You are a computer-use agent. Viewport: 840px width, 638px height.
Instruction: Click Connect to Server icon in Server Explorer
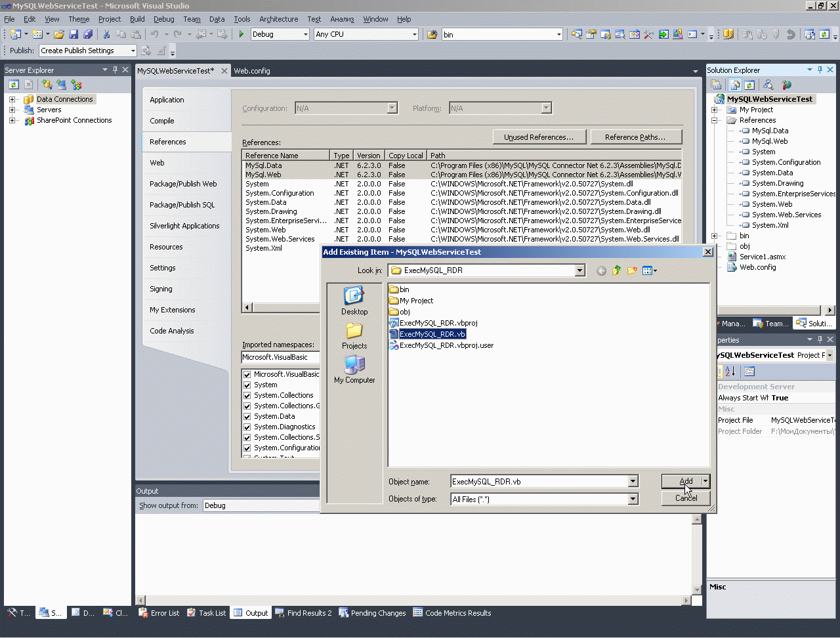click(62, 85)
